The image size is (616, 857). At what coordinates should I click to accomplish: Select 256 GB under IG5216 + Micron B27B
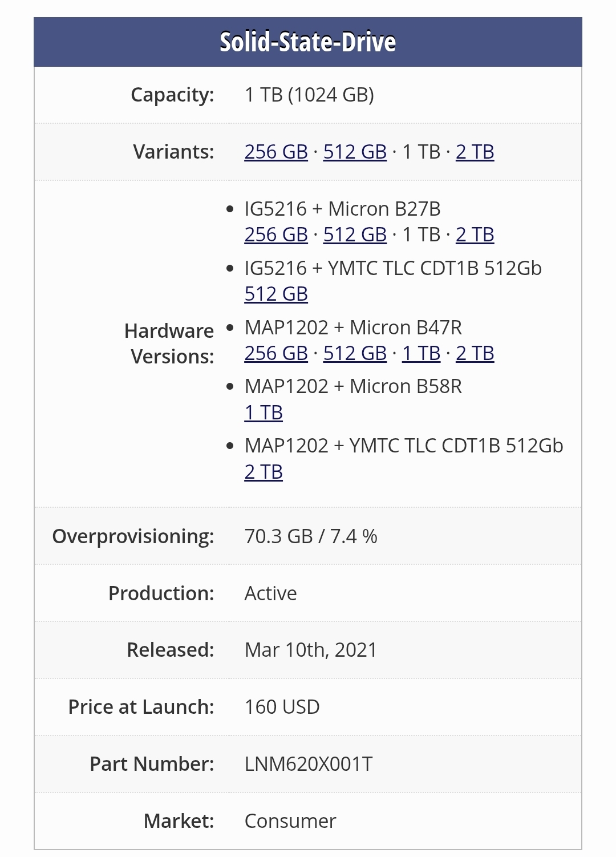coord(276,235)
